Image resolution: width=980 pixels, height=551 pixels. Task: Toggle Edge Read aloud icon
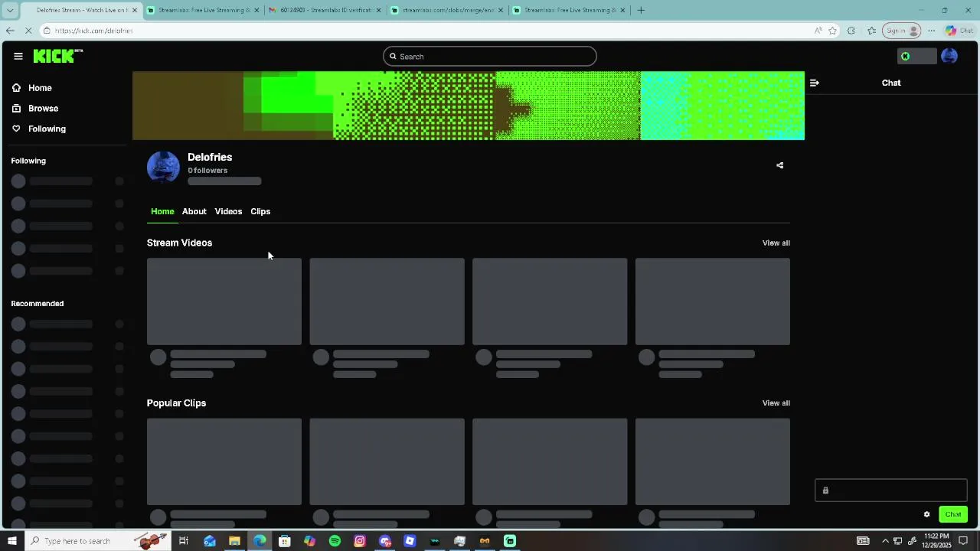818,31
